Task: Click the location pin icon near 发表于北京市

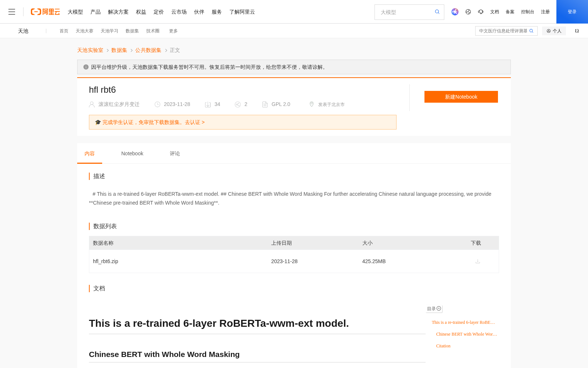Action: [x=312, y=104]
